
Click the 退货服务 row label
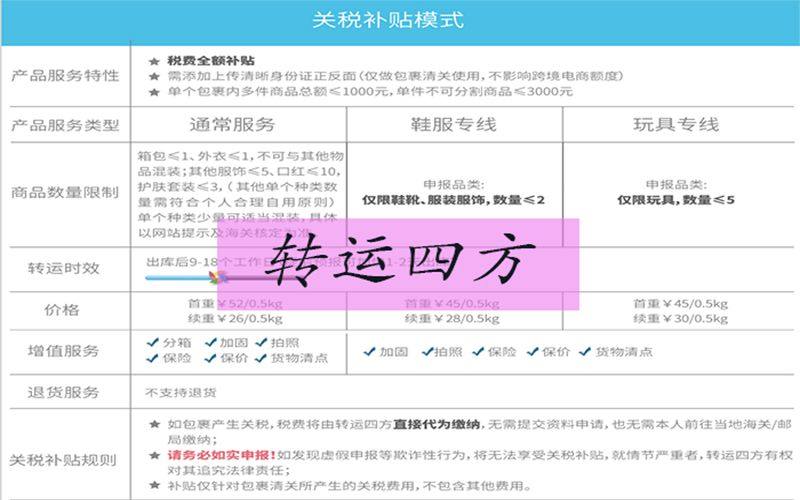click(x=63, y=392)
